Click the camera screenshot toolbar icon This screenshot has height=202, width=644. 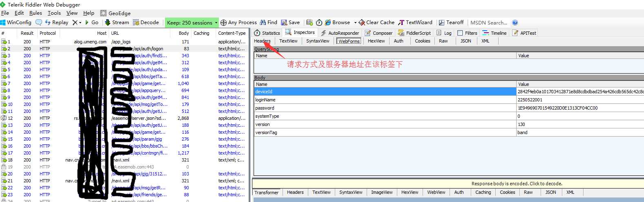coord(310,22)
